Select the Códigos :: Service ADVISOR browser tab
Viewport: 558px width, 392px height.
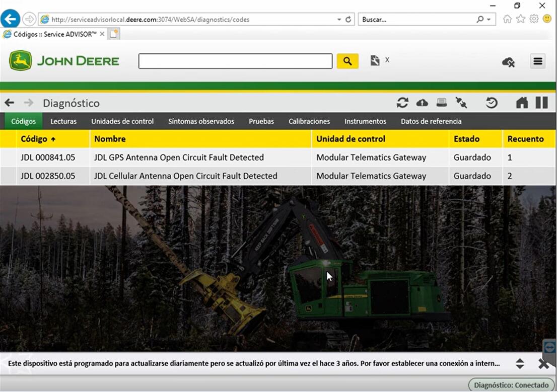[x=54, y=34]
